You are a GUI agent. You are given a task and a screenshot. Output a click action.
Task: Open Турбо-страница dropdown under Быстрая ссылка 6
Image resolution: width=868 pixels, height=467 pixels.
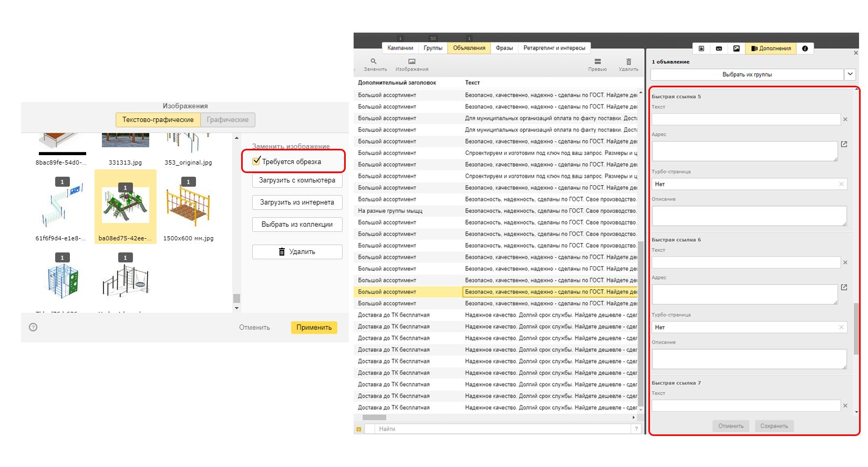click(749, 327)
